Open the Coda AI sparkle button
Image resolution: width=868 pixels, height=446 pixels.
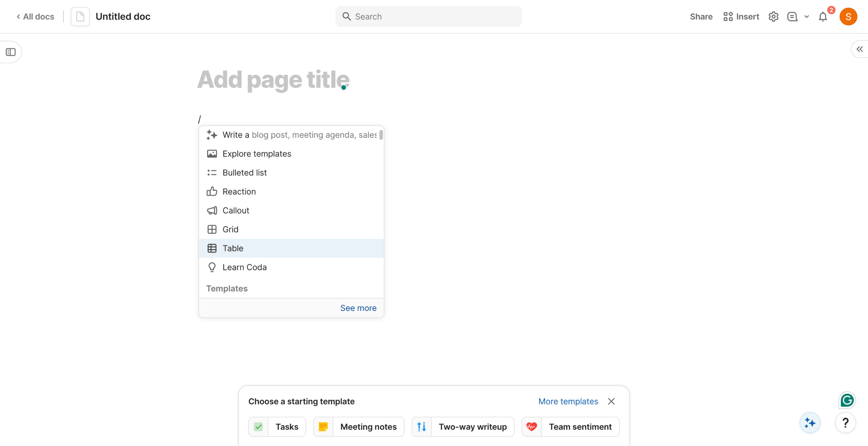[810, 423]
